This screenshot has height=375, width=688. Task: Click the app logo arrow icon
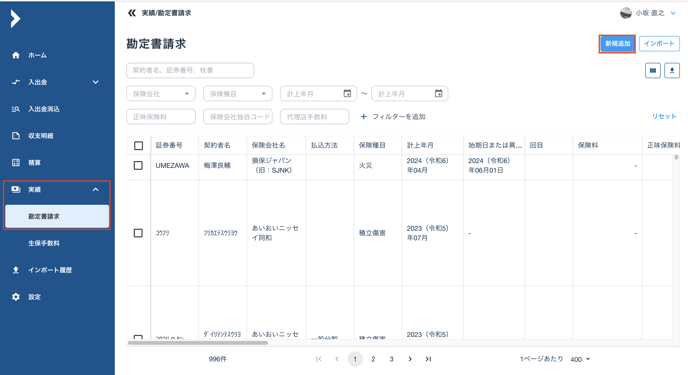(15, 19)
